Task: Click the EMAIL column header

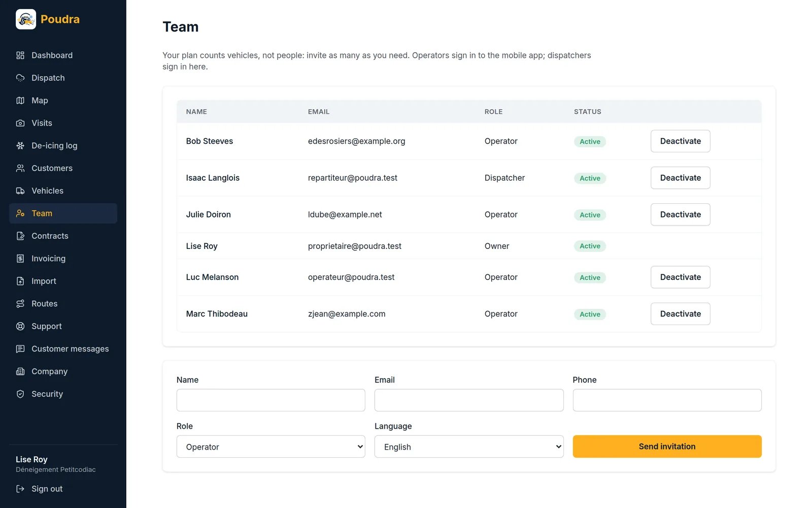Action: 319,112
